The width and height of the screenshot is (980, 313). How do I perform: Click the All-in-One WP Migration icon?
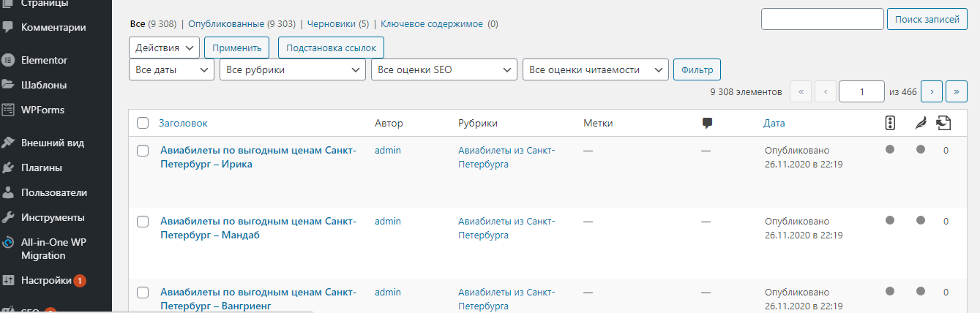(x=9, y=243)
